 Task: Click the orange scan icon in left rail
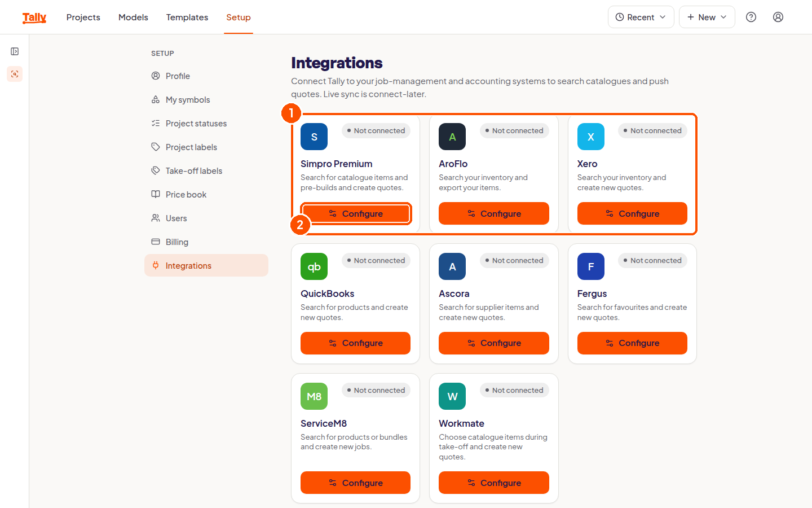click(x=15, y=74)
